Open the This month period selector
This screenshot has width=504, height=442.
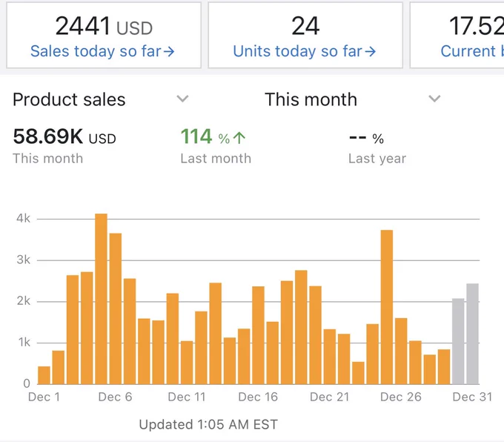click(x=353, y=99)
